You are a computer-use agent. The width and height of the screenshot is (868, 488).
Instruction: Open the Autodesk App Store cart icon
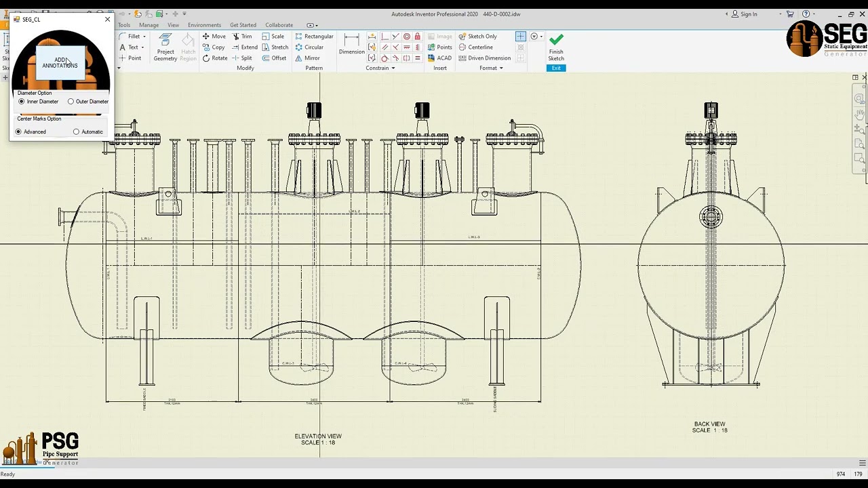[x=790, y=14]
